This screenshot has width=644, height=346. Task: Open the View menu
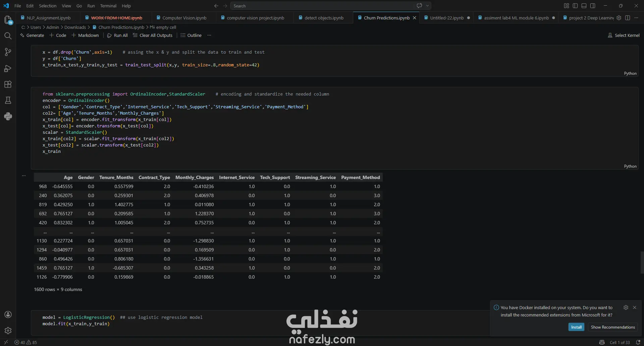click(x=66, y=6)
